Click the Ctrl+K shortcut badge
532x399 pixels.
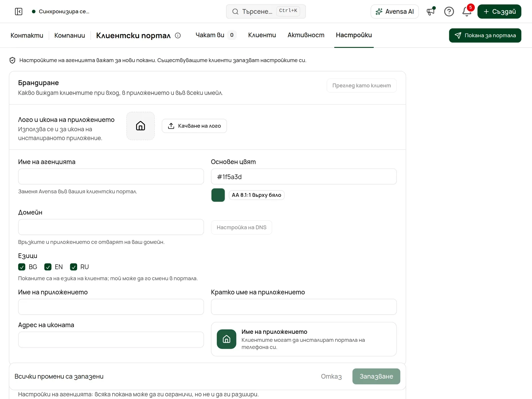(x=288, y=11)
